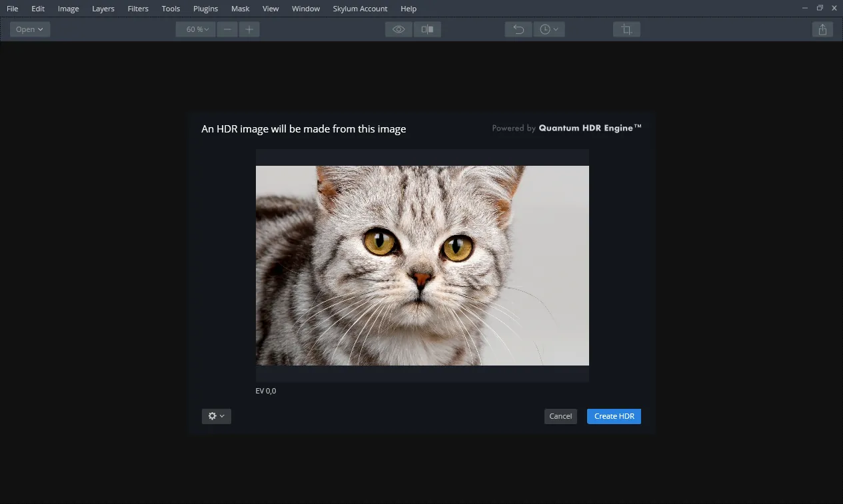This screenshot has width=843, height=504.
Task: Click the zoom in plus icon
Action: point(249,29)
